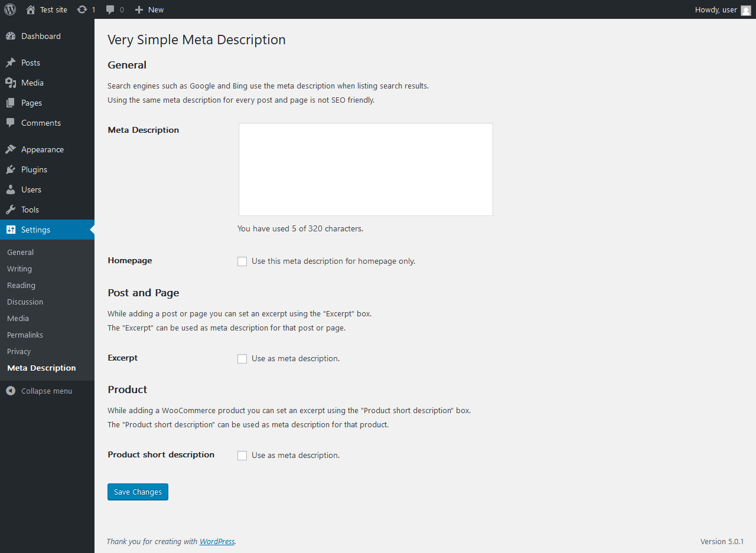Screen dimensions: 756x553
Task: Enable meta description for homepage only
Action: pyautogui.click(x=242, y=261)
